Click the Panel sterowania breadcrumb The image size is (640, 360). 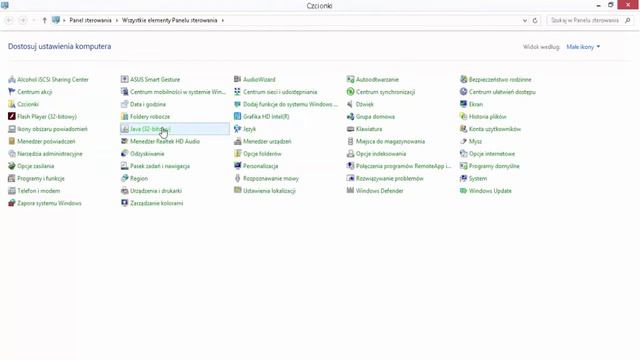coord(91,20)
